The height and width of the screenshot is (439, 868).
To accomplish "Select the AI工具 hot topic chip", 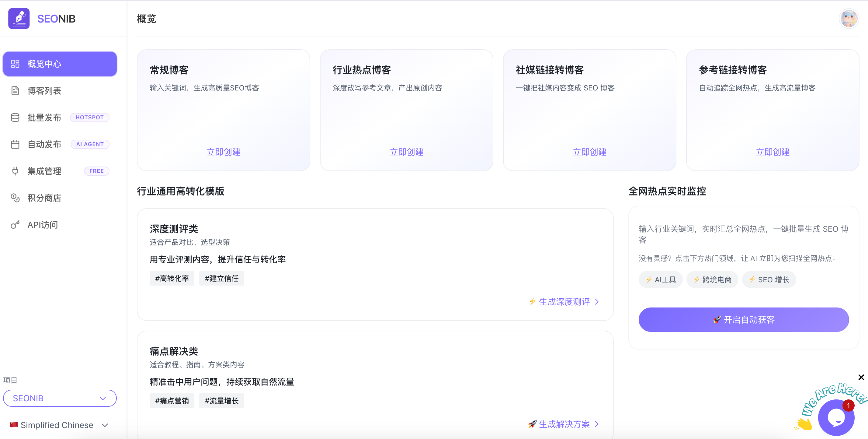I will pyautogui.click(x=661, y=279).
